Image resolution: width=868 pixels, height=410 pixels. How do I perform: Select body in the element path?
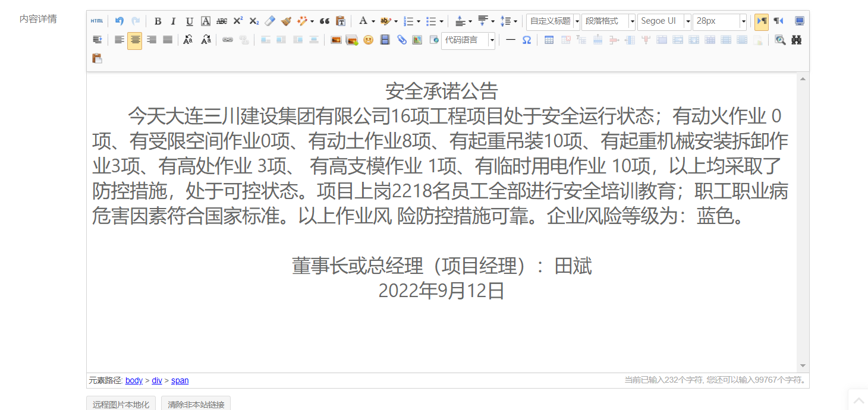(x=134, y=380)
